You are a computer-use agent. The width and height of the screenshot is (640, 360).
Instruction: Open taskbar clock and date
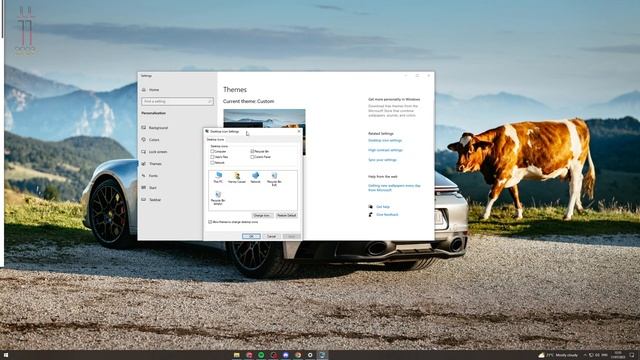pos(618,355)
